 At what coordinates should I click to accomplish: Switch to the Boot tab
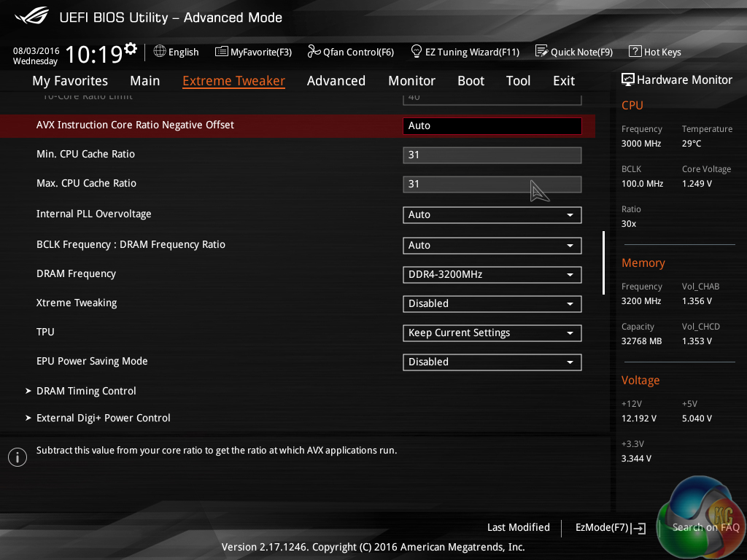click(x=471, y=81)
